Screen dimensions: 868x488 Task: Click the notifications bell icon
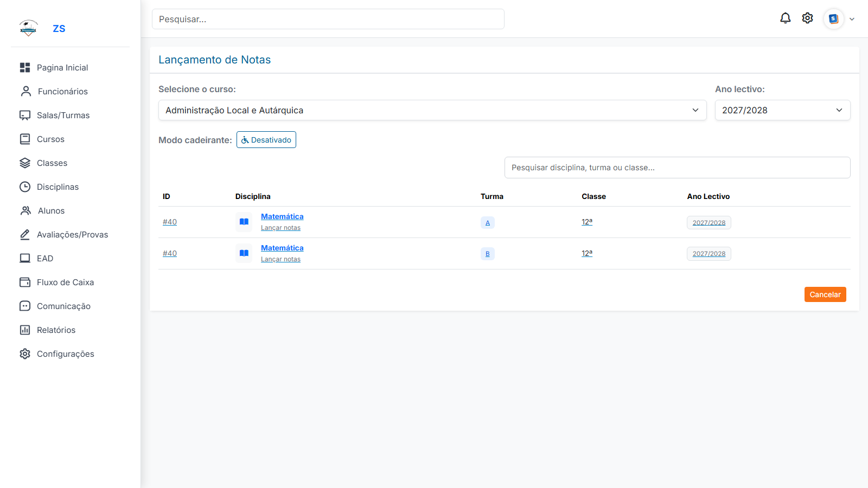tap(785, 18)
